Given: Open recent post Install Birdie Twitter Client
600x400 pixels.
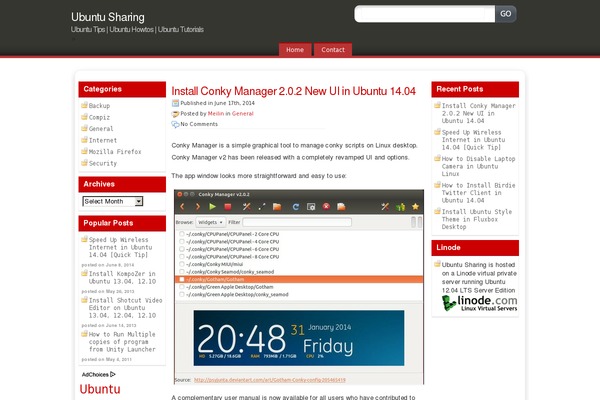Looking at the screenshot, I should click(478, 193).
